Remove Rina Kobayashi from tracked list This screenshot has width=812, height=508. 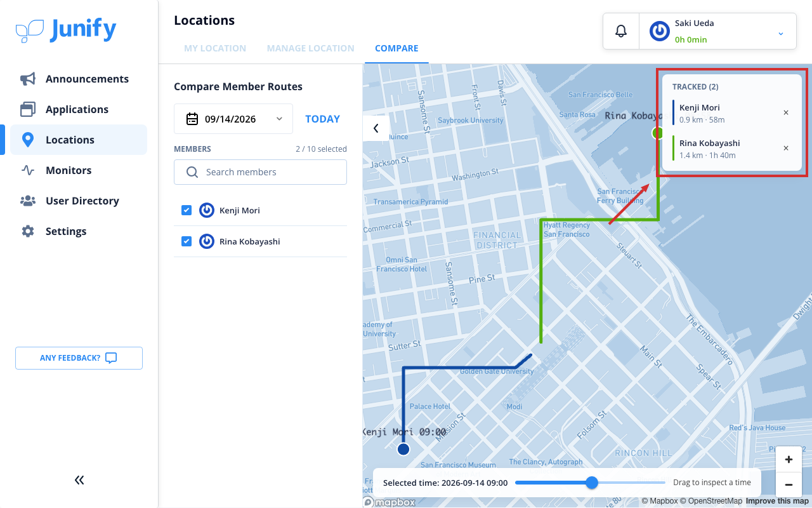[786, 149]
